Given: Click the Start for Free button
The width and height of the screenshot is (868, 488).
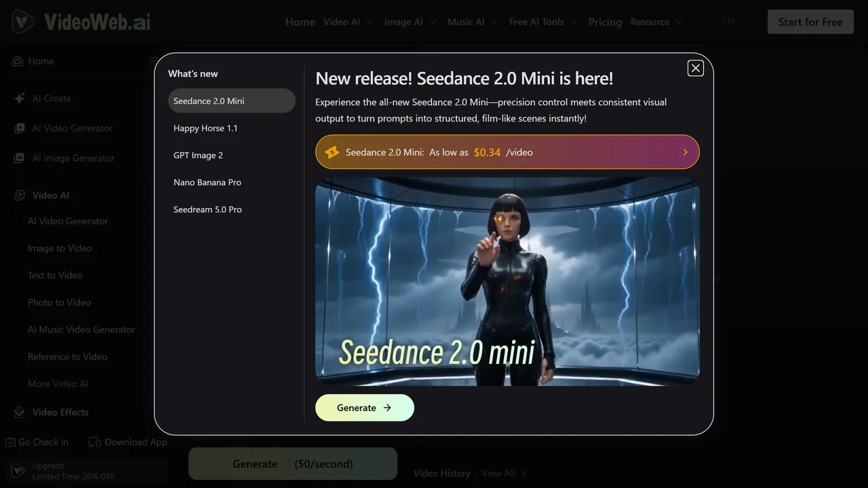Looking at the screenshot, I should click(x=810, y=22).
